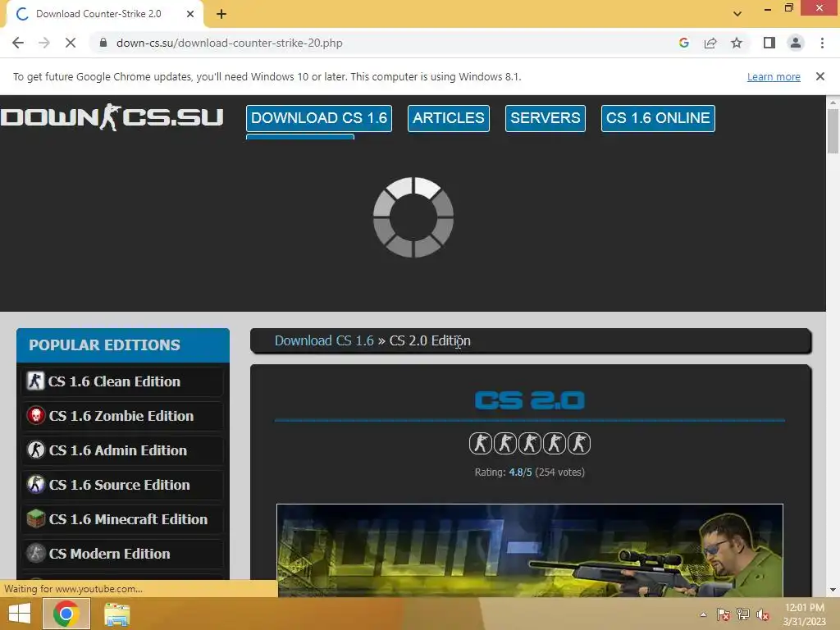
Task: Open CS 1.6 Source Edition
Action: coord(123,485)
